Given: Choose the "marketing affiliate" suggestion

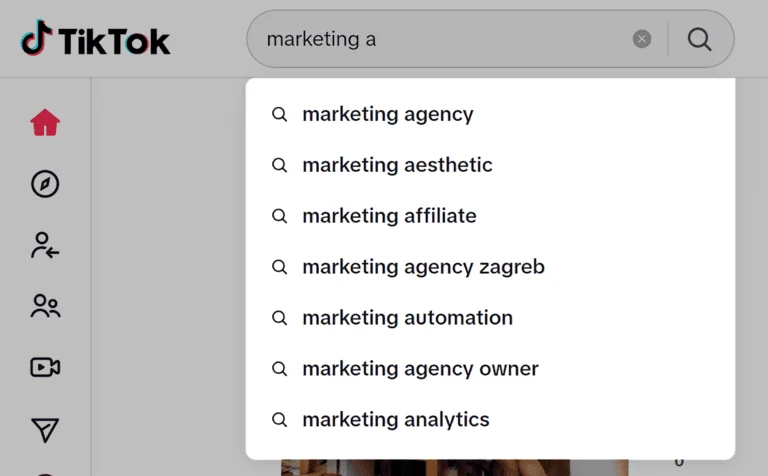Looking at the screenshot, I should 389,216.
